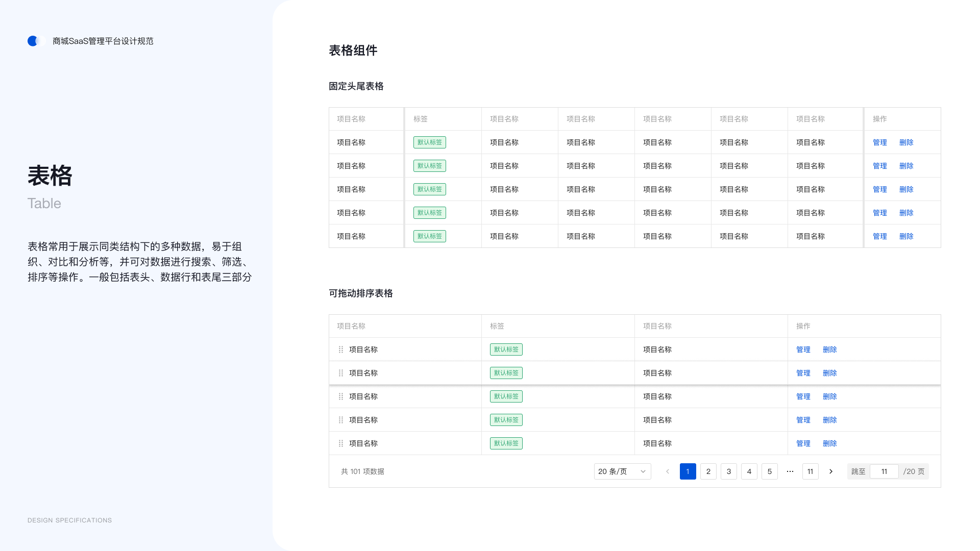The image size is (980, 551).
Task: Click 删除 in the last draggable row
Action: [829, 443]
